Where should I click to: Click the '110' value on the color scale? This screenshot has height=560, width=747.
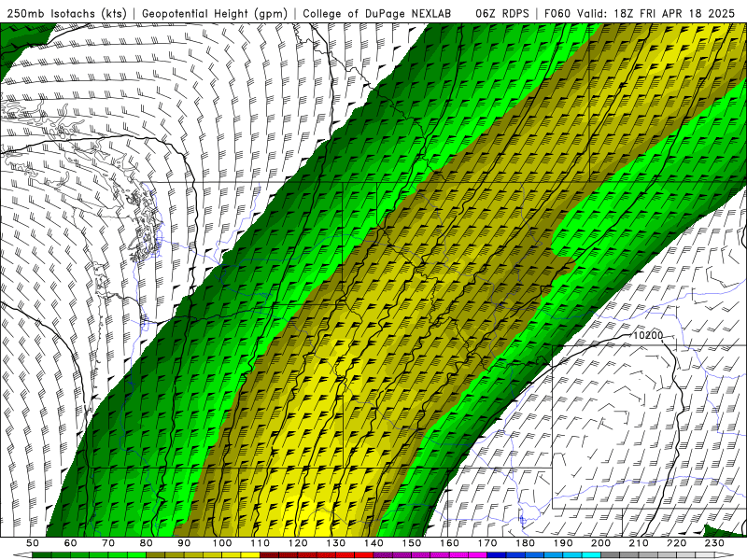(261, 543)
